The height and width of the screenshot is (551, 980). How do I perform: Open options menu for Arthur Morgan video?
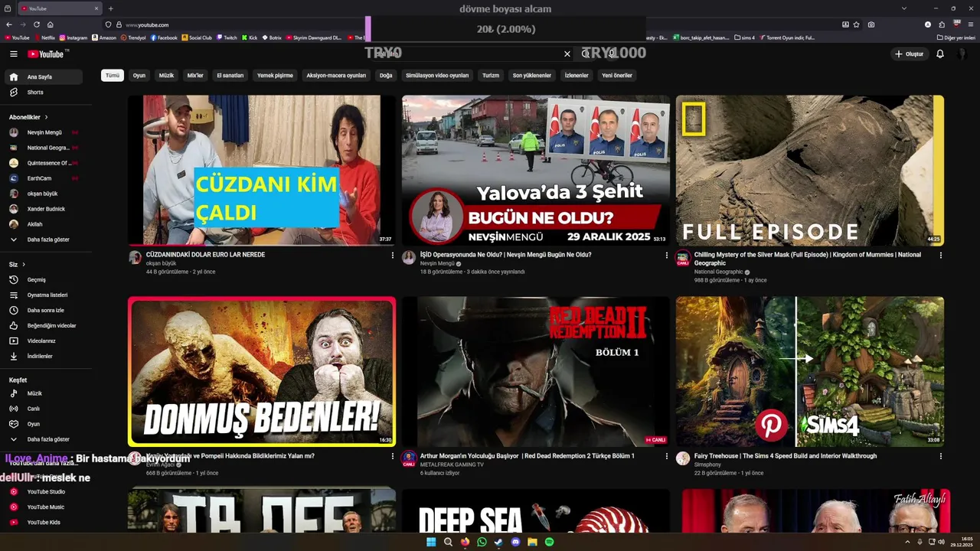(666, 456)
